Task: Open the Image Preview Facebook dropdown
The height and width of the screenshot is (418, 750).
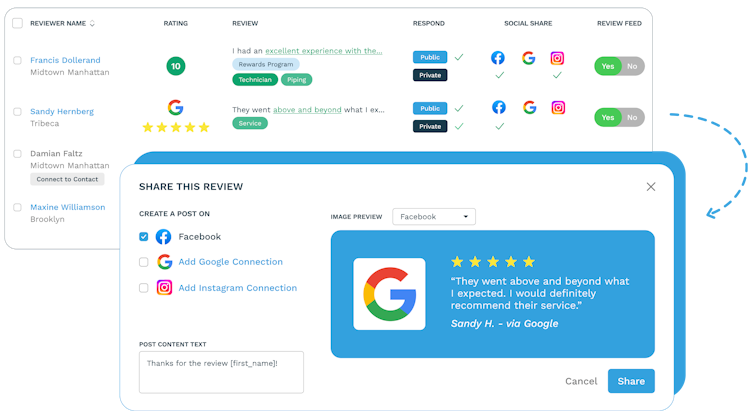Action: 434,217
